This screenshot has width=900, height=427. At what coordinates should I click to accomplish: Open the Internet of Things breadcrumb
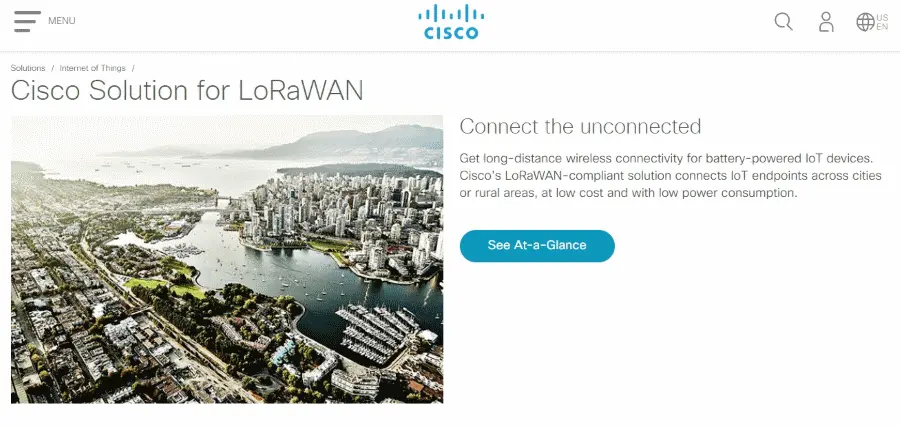[92, 68]
